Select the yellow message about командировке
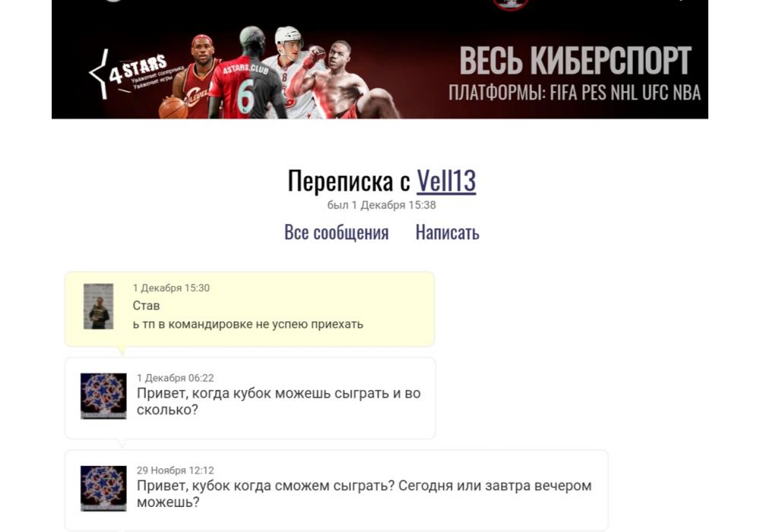This screenshot has height=532, width=760. (x=249, y=309)
